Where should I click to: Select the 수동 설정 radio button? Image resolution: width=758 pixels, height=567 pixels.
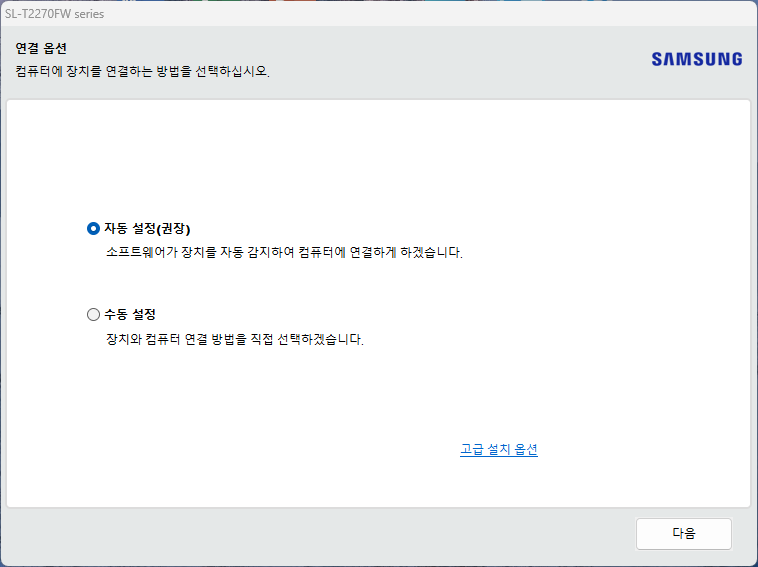(93, 315)
